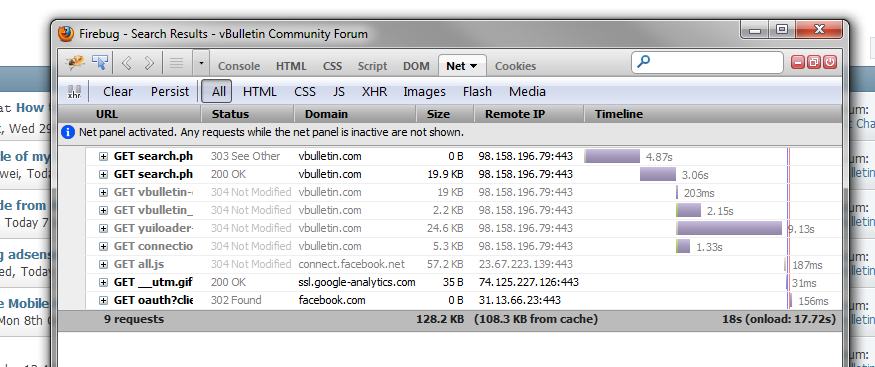This screenshot has width=875, height=367.
Task: Expand the GET all.js request
Action: pos(103,264)
